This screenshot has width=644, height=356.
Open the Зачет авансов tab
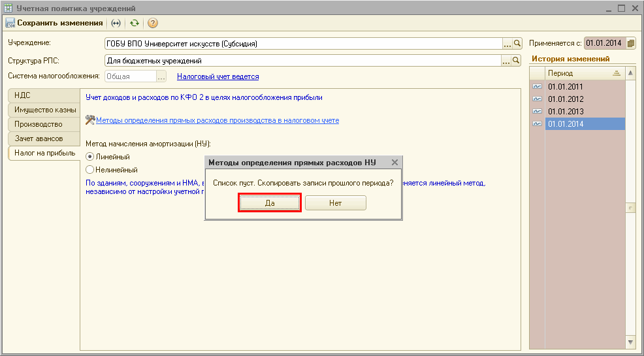44,138
